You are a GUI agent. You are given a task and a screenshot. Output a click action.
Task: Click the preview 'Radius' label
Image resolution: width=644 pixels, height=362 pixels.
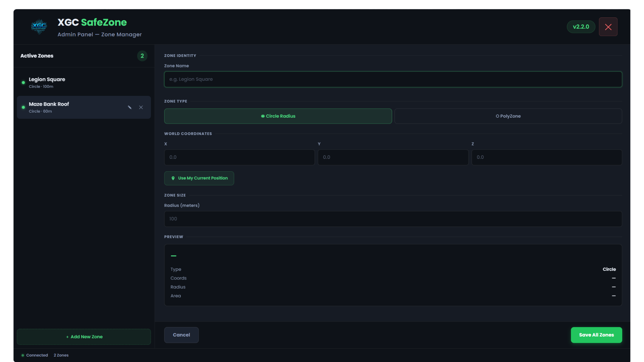178,287
